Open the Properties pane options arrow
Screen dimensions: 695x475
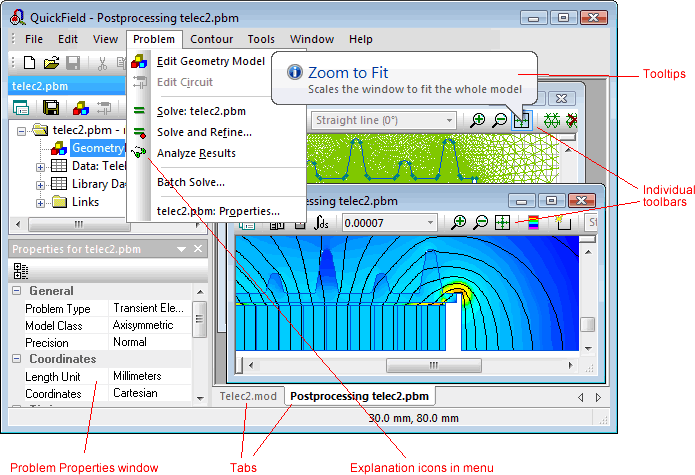point(181,249)
